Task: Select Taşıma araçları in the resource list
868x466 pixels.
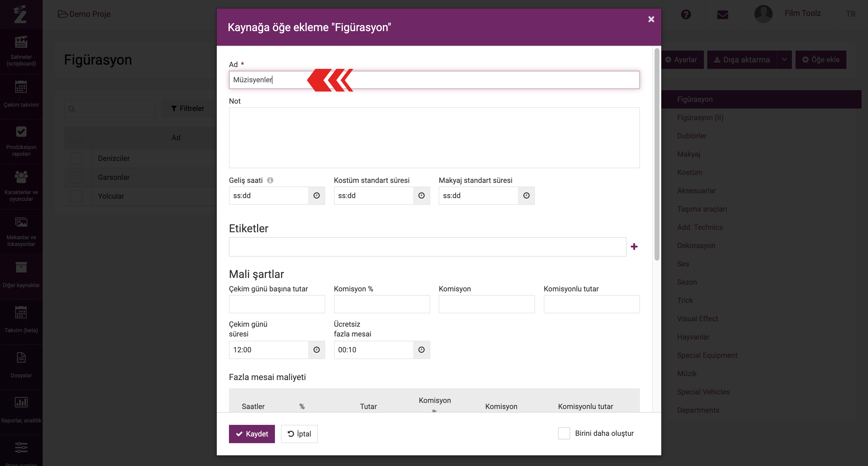Action: click(x=702, y=209)
